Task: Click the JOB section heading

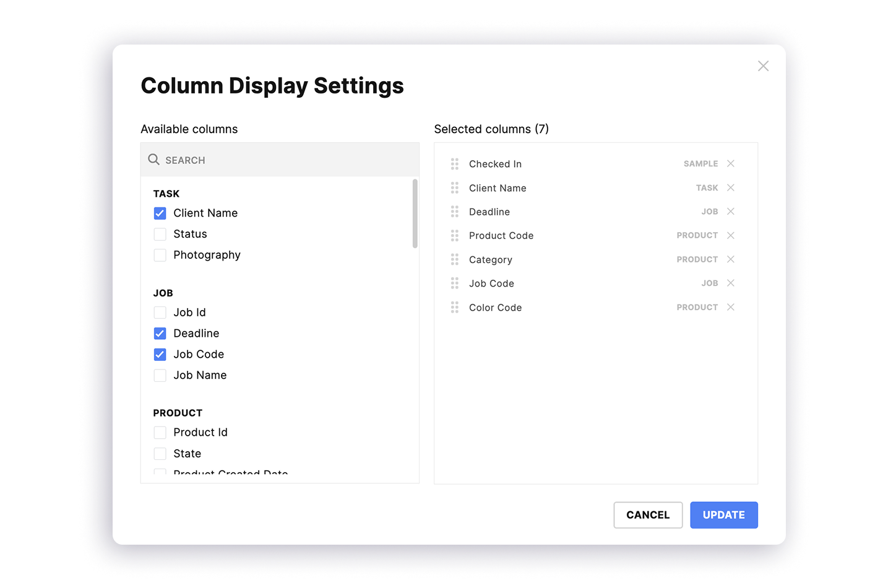Action: [163, 293]
